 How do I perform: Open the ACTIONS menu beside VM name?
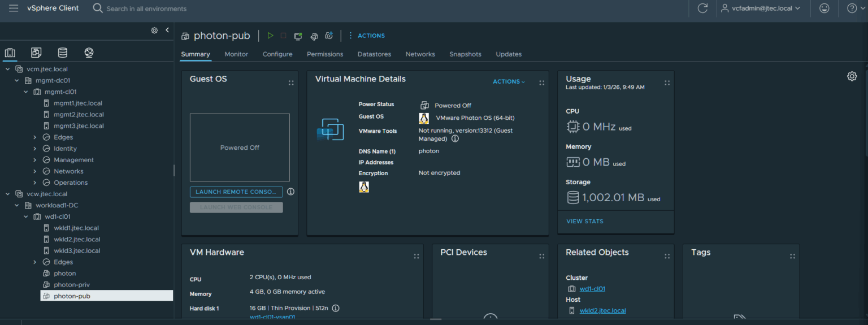[367, 36]
